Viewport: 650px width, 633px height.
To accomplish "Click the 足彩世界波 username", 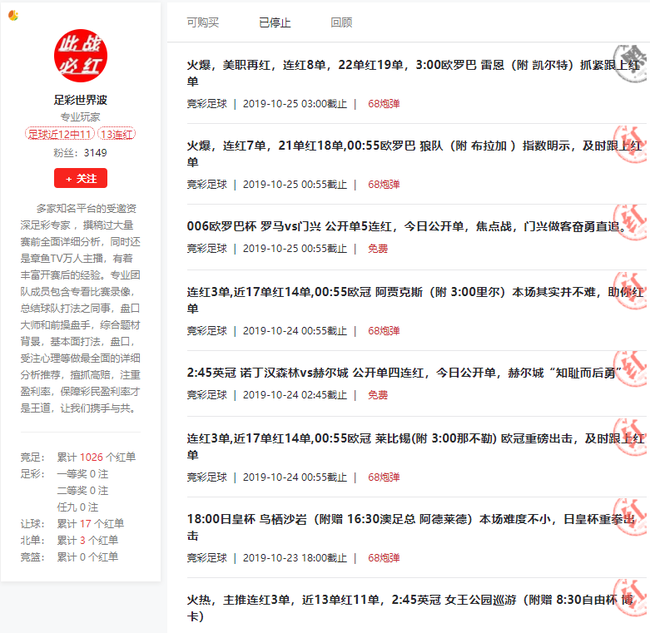I will [80, 100].
